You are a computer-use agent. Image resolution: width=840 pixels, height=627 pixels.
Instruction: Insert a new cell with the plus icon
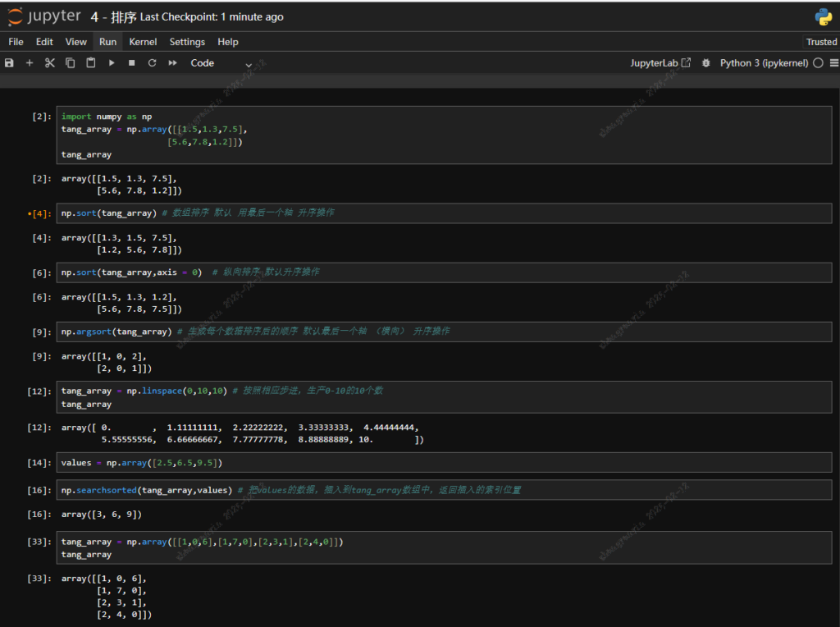(x=30, y=62)
